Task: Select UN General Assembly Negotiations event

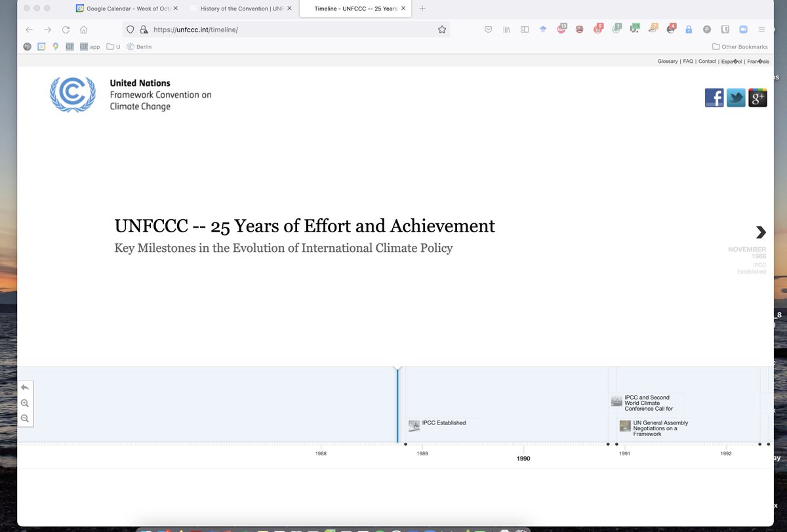Action: coord(655,428)
